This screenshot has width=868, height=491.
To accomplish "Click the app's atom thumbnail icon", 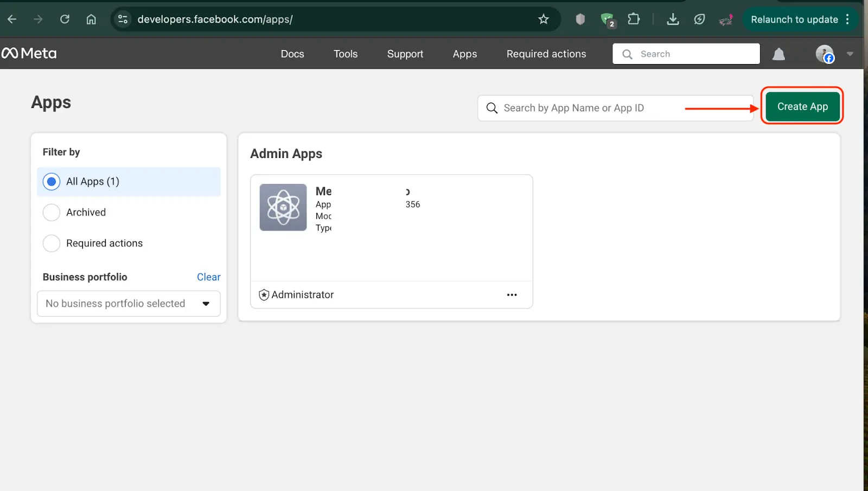I will click(283, 207).
